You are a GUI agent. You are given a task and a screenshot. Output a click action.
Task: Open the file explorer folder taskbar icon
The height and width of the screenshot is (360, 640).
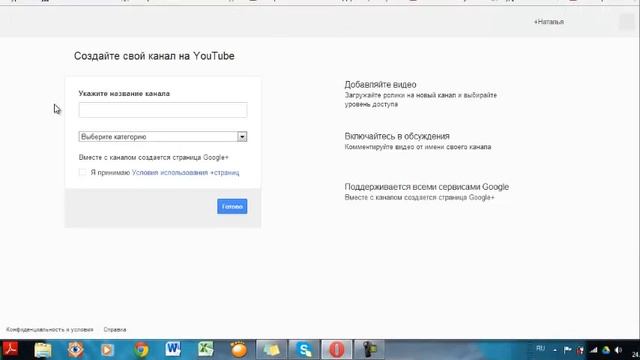point(43,350)
